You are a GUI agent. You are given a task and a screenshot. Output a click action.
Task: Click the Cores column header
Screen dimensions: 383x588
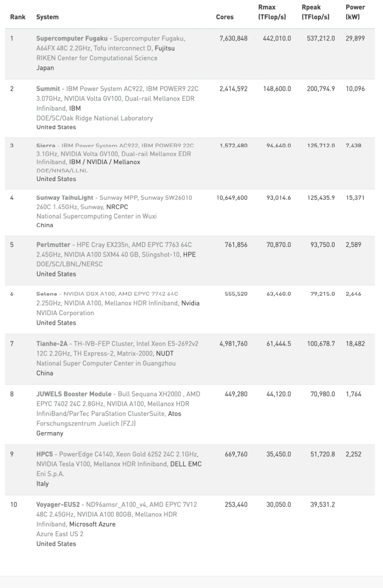coord(225,17)
